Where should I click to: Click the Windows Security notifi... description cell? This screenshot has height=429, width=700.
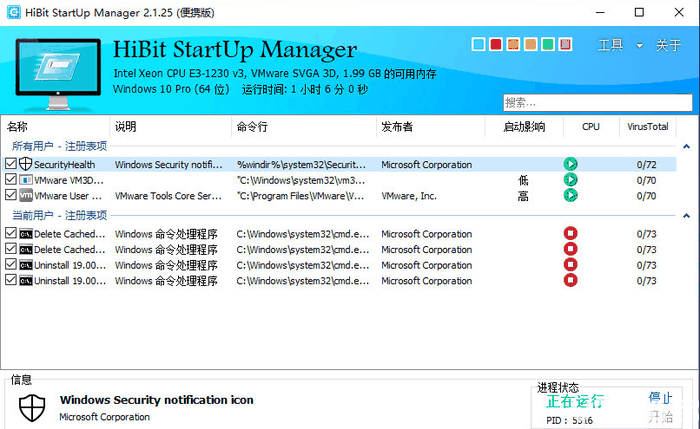[169, 165]
